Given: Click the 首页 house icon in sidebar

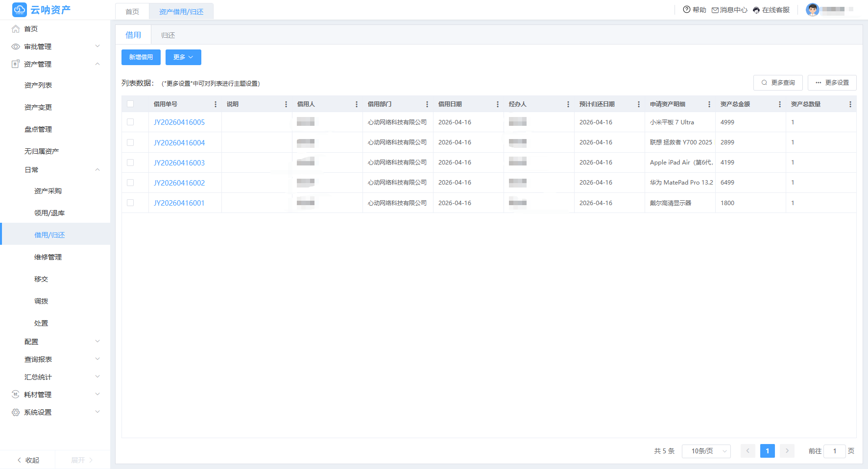Looking at the screenshot, I should pyautogui.click(x=16, y=29).
